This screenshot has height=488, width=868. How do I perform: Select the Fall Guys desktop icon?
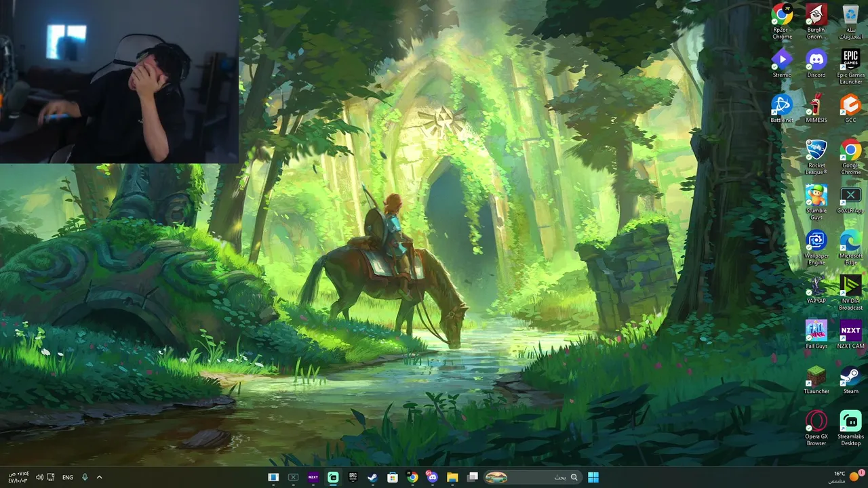(x=816, y=335)
